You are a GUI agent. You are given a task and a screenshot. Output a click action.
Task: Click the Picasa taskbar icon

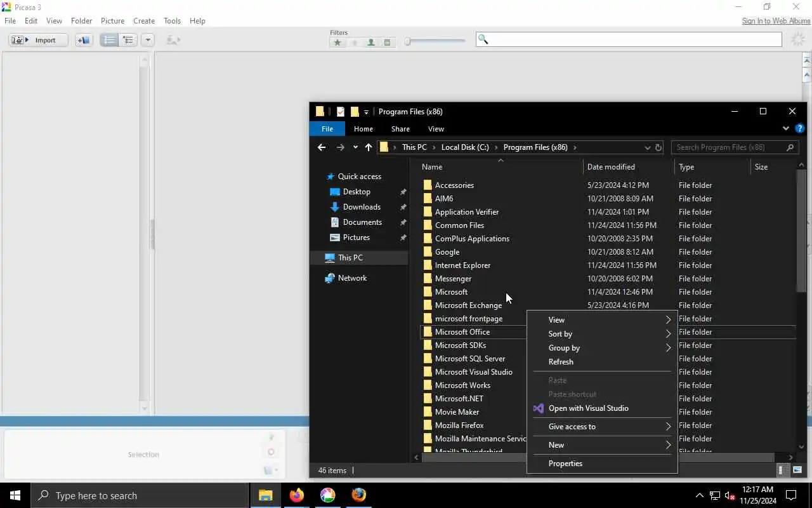[x=327, y=495]
